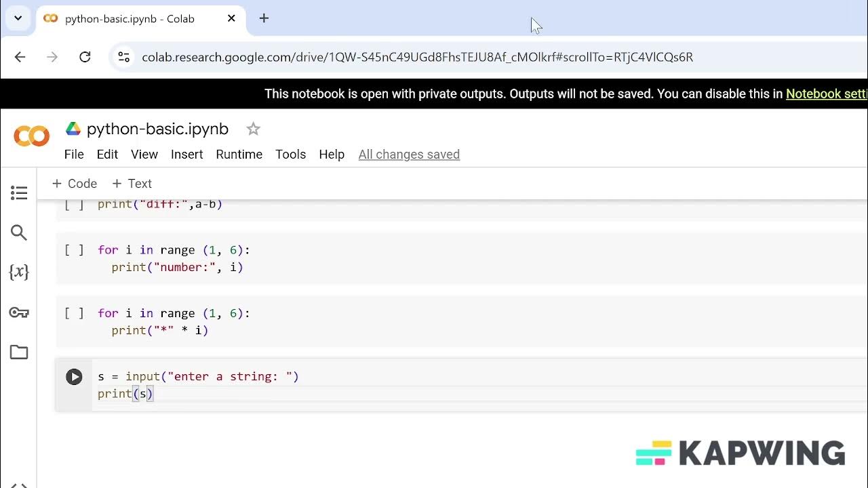Run the input string code cell

pos(74,377)
